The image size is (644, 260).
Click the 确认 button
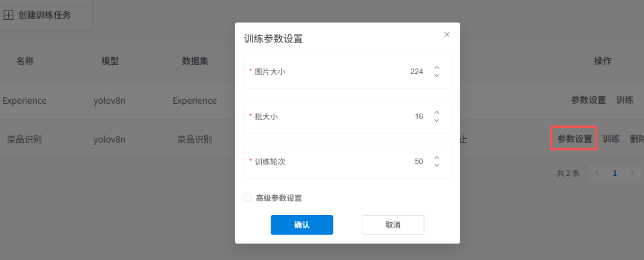[302, 225]
